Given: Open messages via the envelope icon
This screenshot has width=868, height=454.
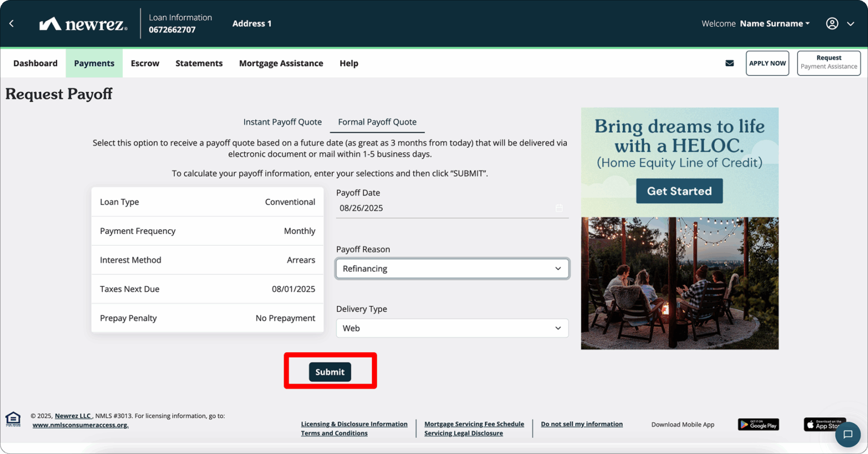Looking at the screenshot, I should (729, 63).
